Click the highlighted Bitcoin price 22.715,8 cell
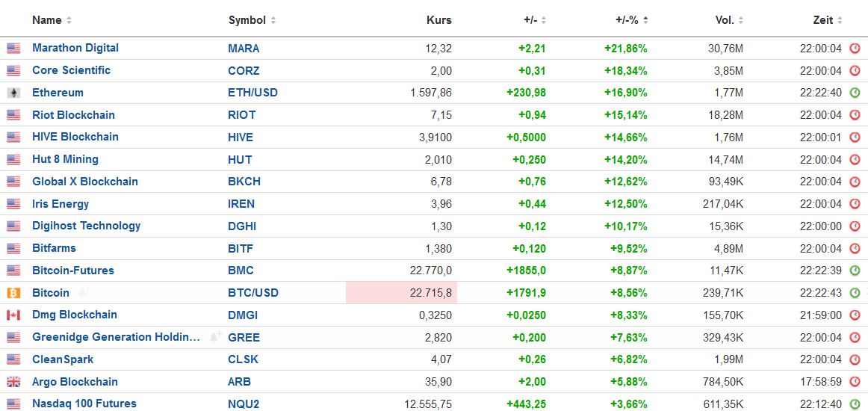 (402, 293)
